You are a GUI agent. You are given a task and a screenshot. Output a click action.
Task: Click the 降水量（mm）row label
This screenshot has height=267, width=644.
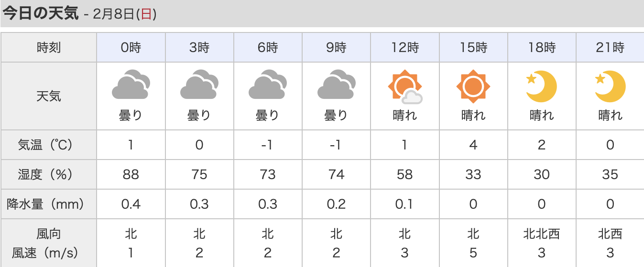49,204
